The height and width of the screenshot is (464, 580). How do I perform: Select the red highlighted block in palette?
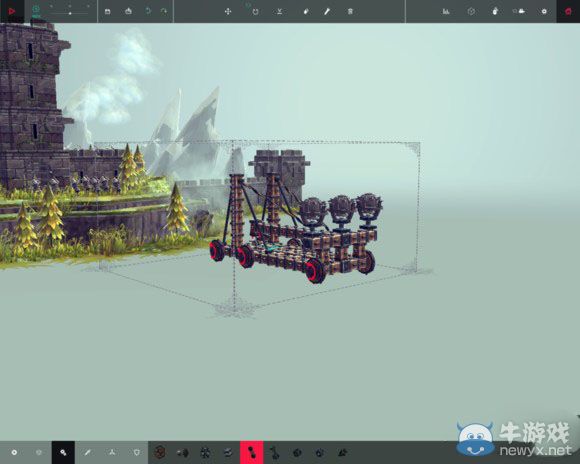click(x=252, y=452)
